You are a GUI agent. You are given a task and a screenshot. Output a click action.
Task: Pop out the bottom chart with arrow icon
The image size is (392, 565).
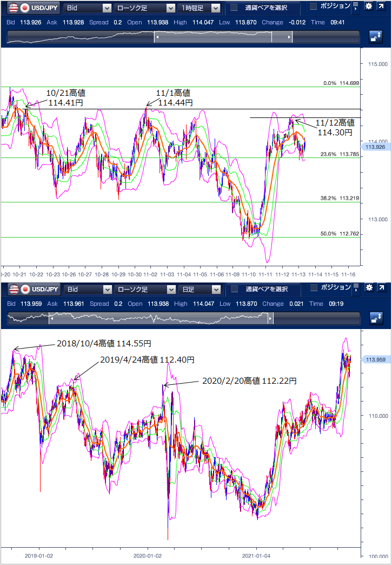click(382, 289)
